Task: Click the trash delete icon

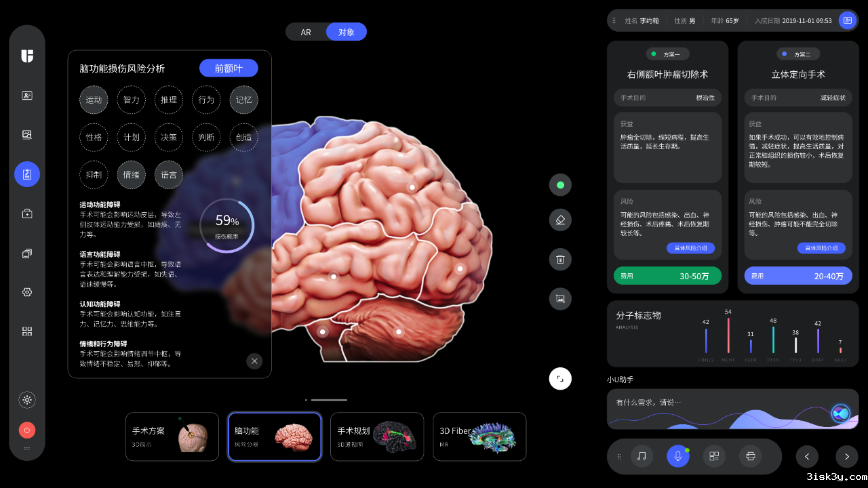Action: (x=560, y=259)
